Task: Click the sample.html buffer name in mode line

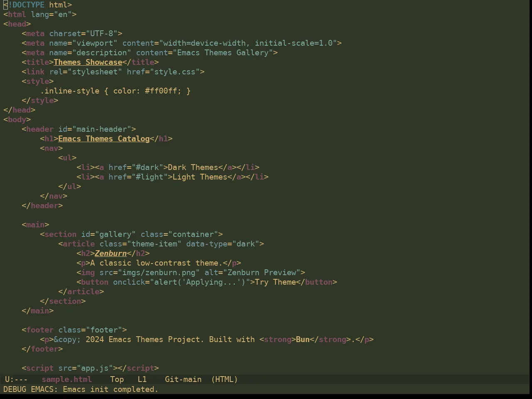Action: point(66,379)
